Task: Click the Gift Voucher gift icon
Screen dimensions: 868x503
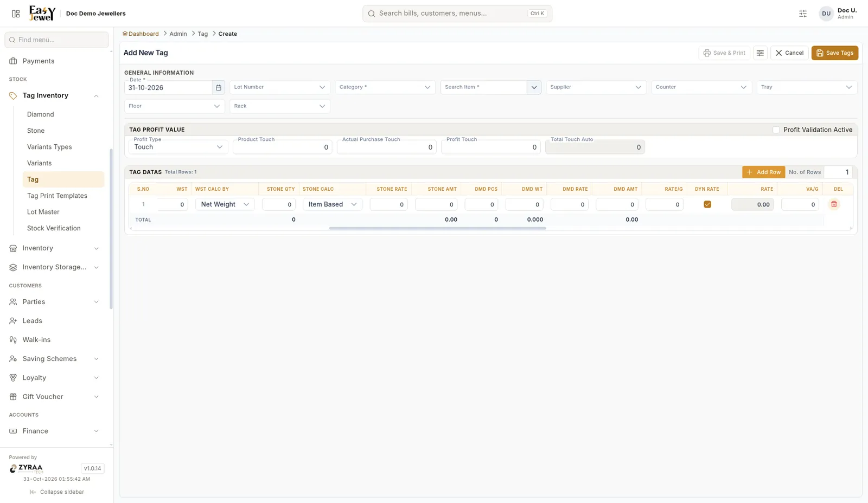Action: pyautogui.click(x=13, y=397)
